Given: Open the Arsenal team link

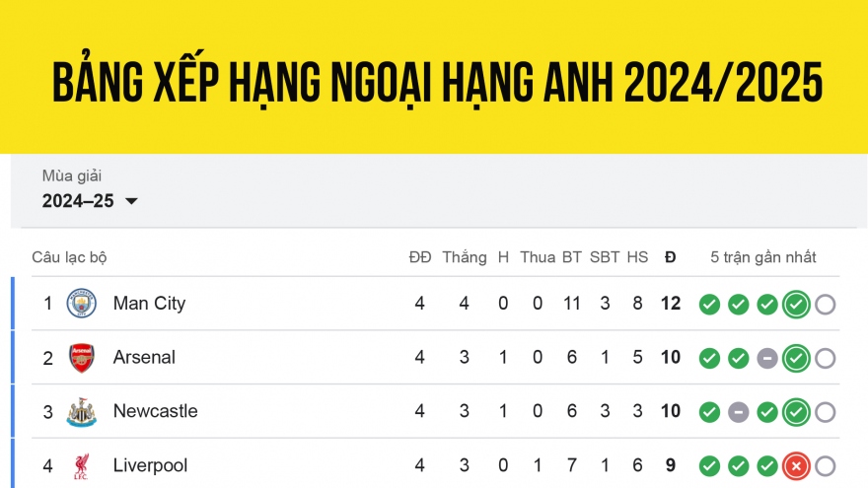Looking at the screenshot, I should (144, 358).
